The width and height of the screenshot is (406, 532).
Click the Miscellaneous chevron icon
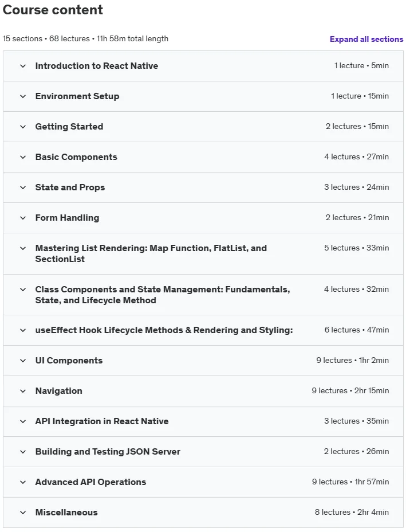(x=23, y=513)
